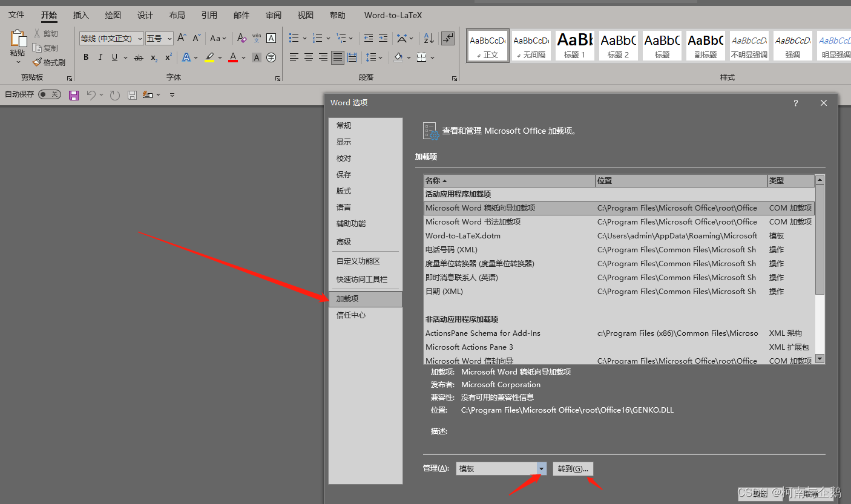Image resolution: width=851 pixels, height=504 pixels.
Task: Select 快速访问工具栏 in options sidebar
Action: pos(365,279)
